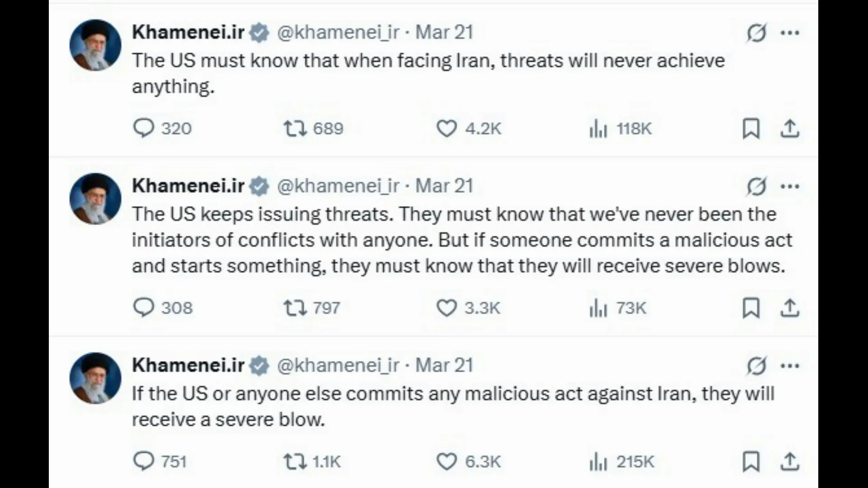This screenshot has width=868, height=488.
Task: Toggle like on the 6.3K likes tweet
Action: click(x=447, y=462)
